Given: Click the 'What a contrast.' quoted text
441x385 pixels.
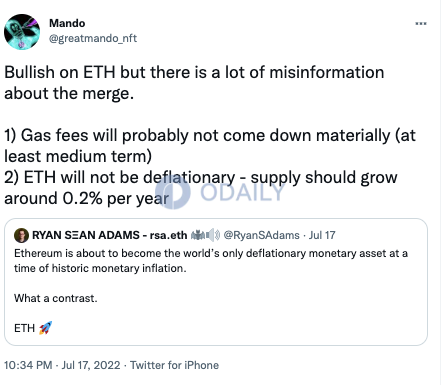Looking at the screenshot, I should (56, 298).
